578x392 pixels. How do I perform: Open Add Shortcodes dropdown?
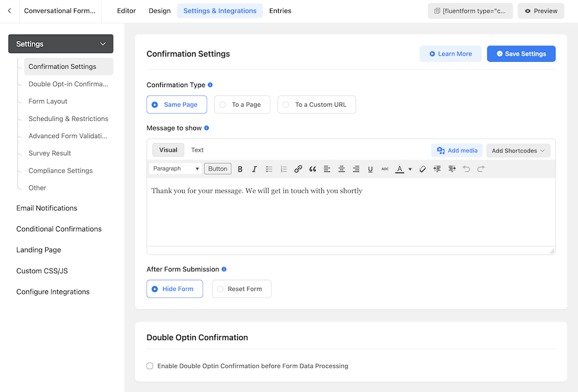[518, 151]
